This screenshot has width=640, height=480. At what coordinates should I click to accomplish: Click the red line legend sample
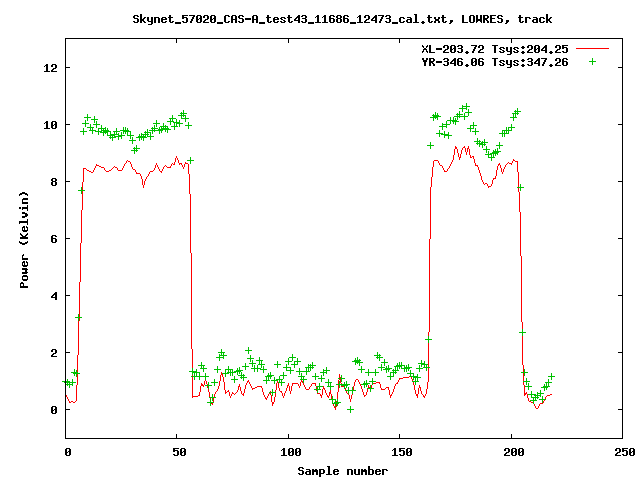click(592, 49)
